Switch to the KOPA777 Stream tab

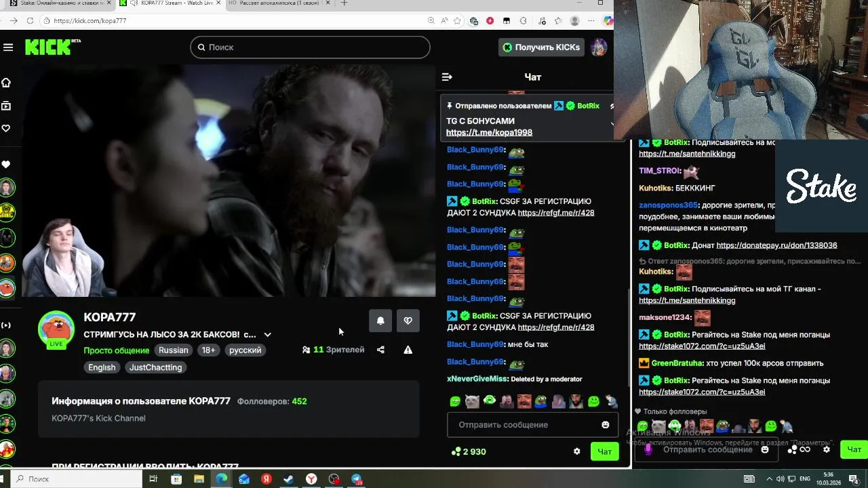(x=170, y=3)
